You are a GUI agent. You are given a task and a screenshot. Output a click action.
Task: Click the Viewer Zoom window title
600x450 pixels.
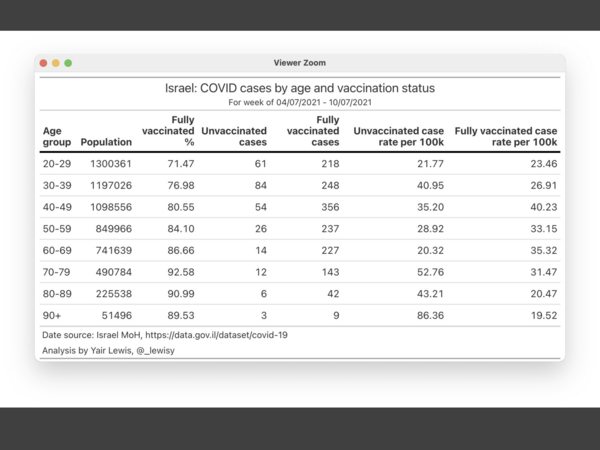[x=300, y=63]
